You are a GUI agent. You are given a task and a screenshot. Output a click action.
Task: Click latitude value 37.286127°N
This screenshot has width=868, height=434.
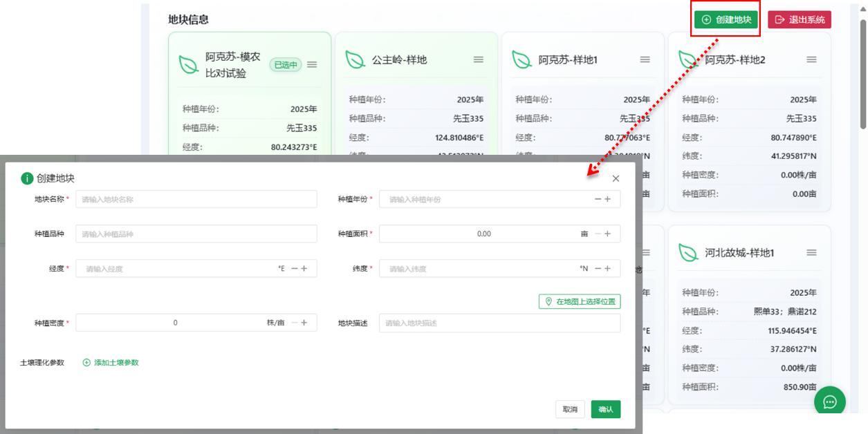coord(794,350)
